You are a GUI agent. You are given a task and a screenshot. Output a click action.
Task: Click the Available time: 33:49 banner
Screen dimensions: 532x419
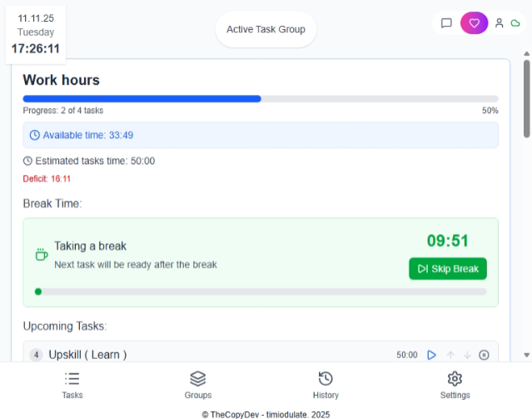[x=261, y=135]
